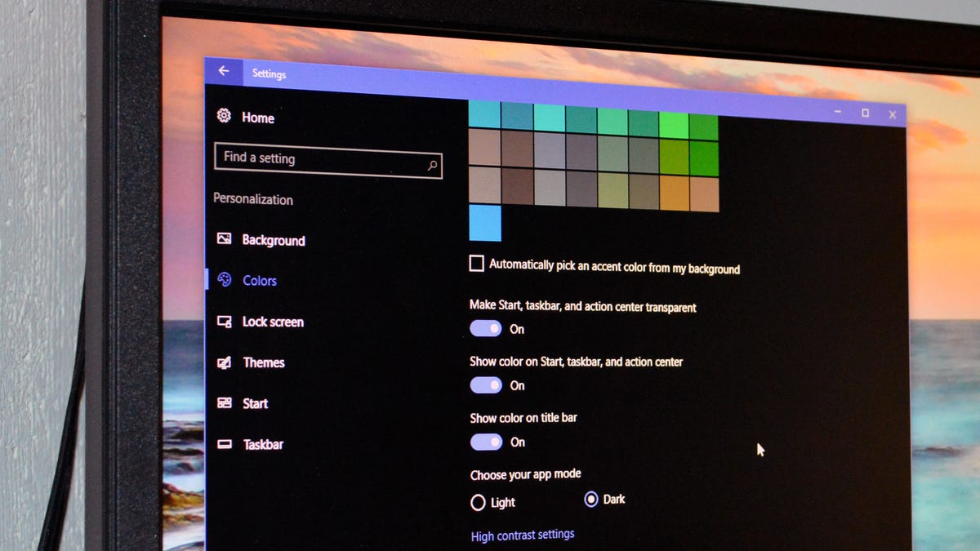980x551 pixels.
Task: Click the Lock screen icon in sidebar
Action: [224, 322]
